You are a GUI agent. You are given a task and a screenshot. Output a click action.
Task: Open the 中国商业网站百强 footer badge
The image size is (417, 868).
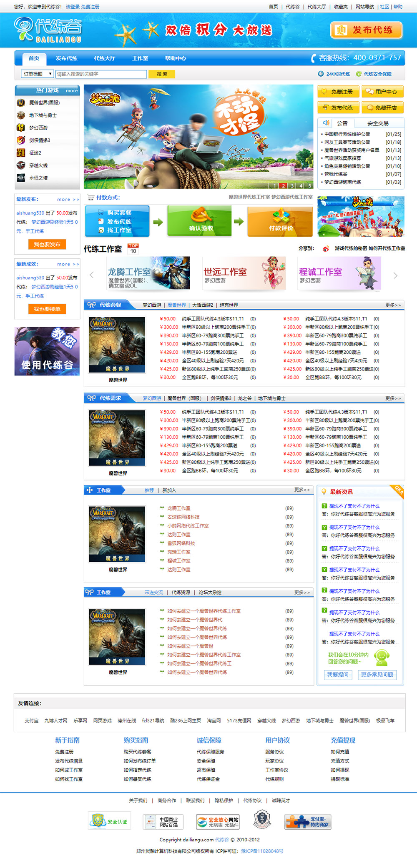click(163, 822)
